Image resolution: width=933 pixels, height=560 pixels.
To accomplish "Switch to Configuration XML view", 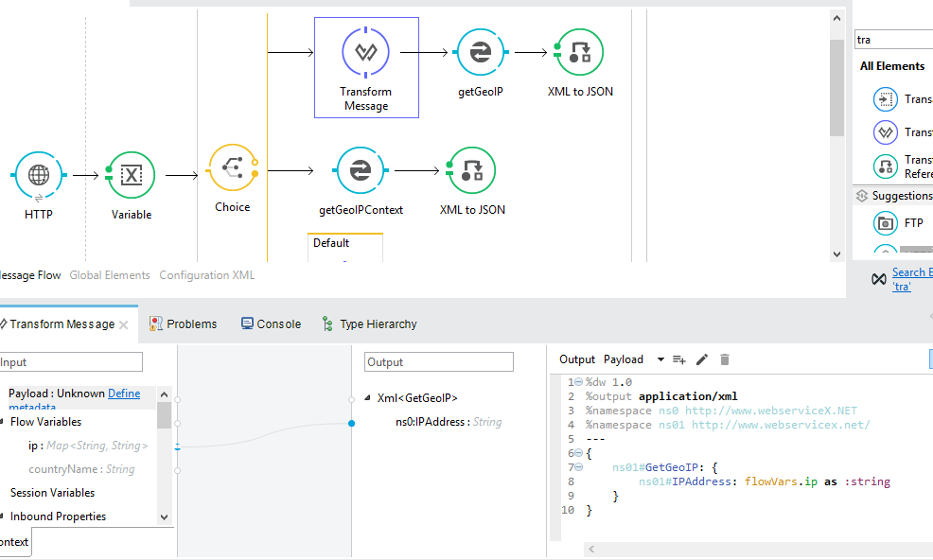I will click(206, 275).
